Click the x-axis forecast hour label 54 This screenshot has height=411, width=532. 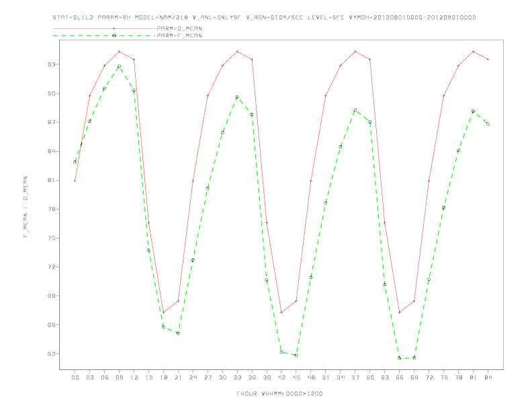click(x=341, y=377)
